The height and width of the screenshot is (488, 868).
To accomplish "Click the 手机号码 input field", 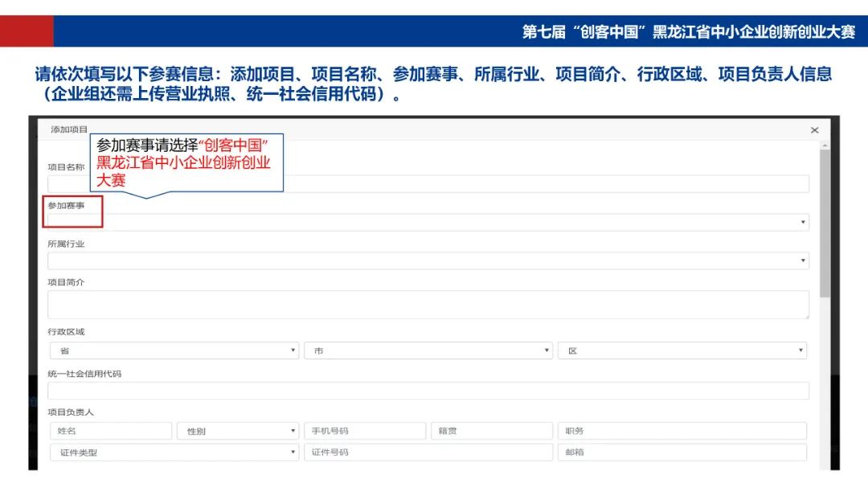I will 365,431.
